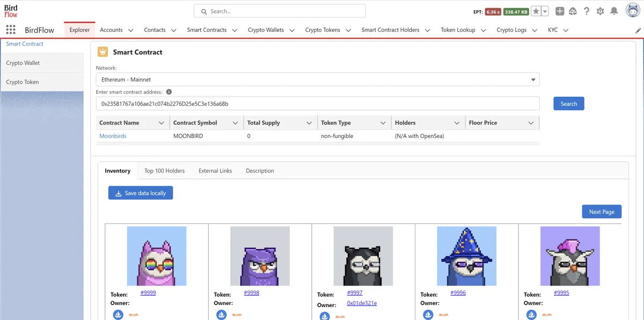Open the favorites list dropdown arrow

(x=545, y=11)
